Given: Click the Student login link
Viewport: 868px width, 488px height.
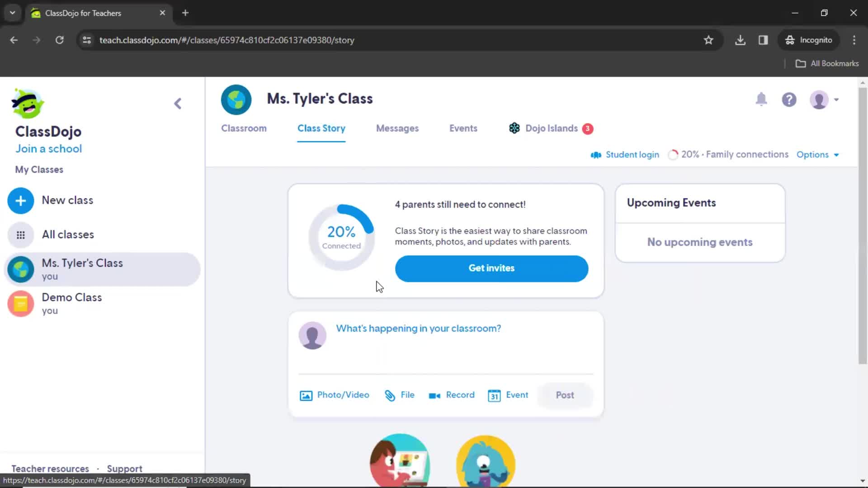Looking at the screenshot, I should 625,155.
